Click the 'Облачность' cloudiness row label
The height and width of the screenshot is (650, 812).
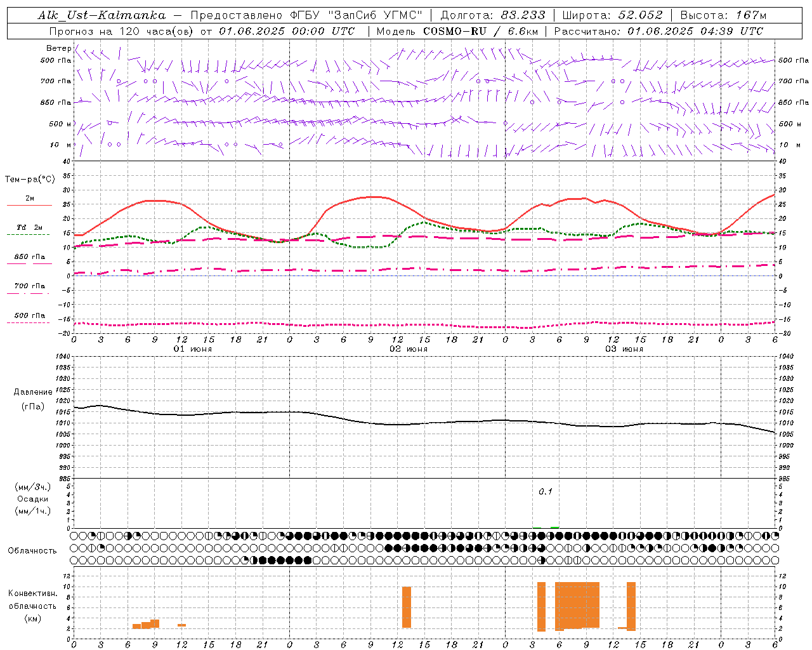pyautogui.click(x=32, y=551)
